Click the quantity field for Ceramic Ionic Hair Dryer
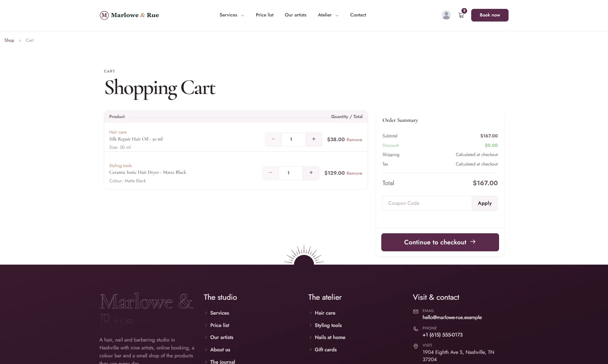This screenshot has width=608, height=364. click(x=290, y=173)
